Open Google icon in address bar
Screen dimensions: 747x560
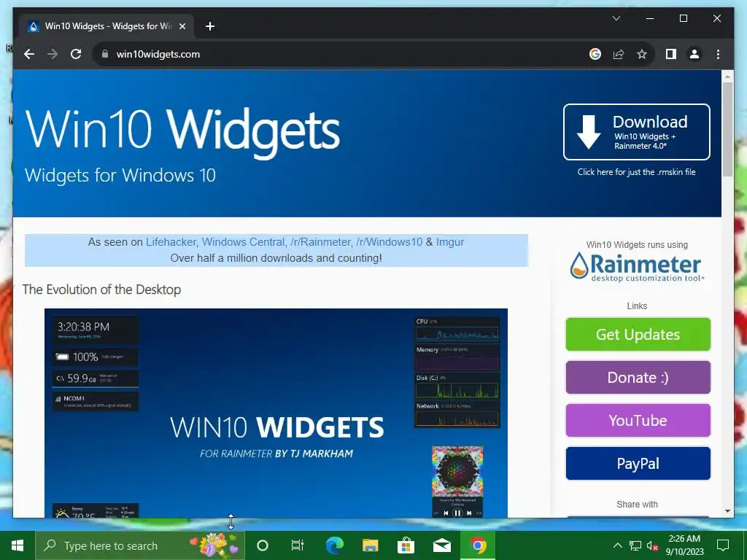(595, 54)
